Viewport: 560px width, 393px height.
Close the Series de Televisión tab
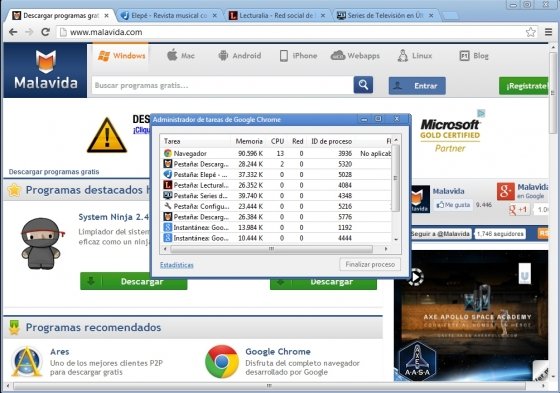pos(431,16)
